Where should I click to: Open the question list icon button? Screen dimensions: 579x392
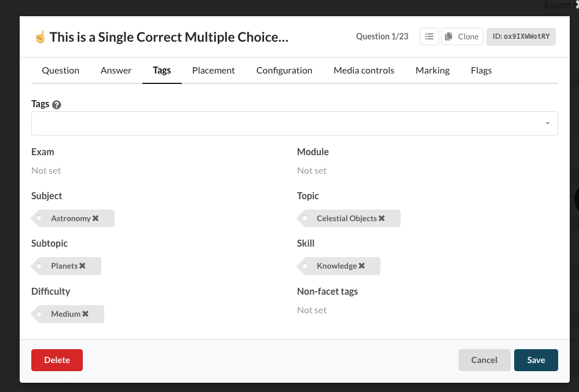click(429, 36)
